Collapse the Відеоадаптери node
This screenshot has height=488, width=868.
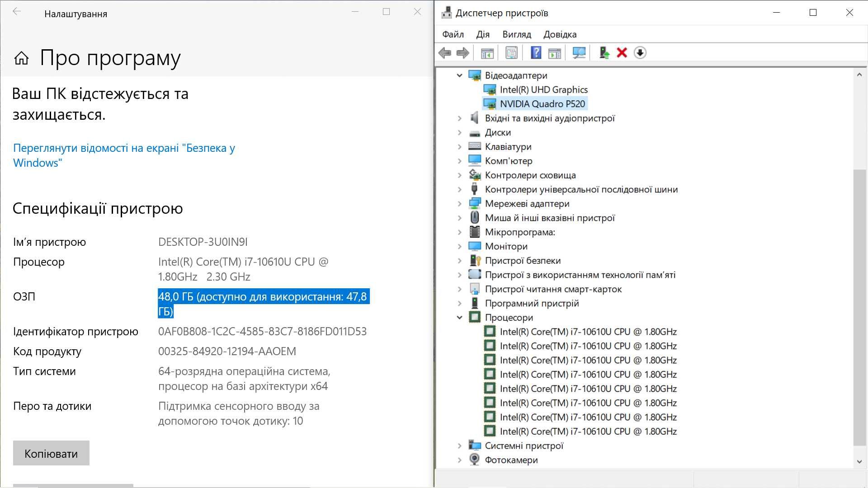[459, 75]
